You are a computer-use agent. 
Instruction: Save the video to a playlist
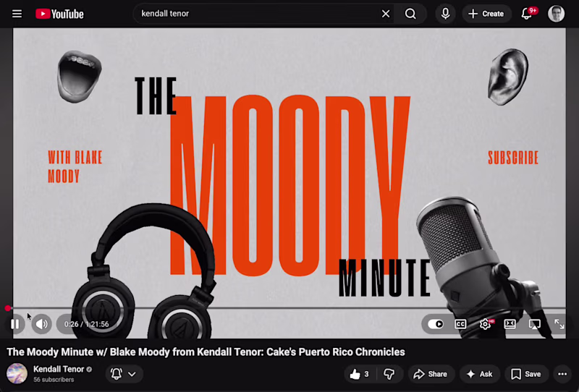pyautogui.click(x=527, y=374)
